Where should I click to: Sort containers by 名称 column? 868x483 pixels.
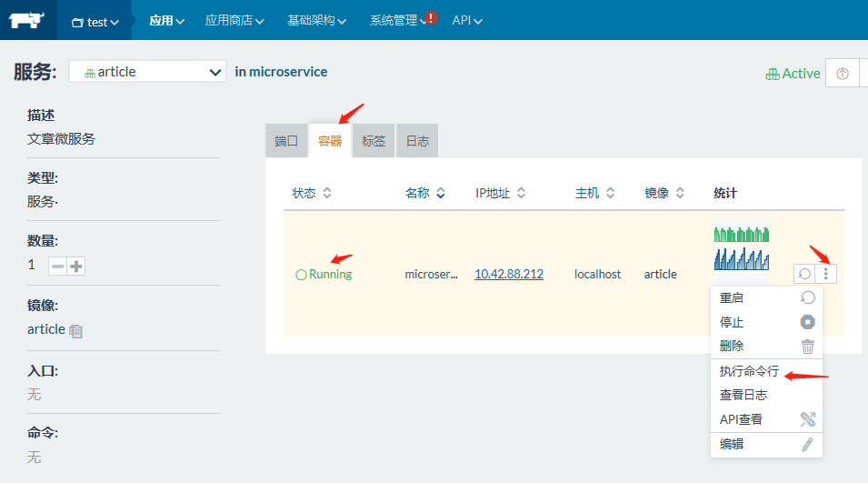(424, 193)
